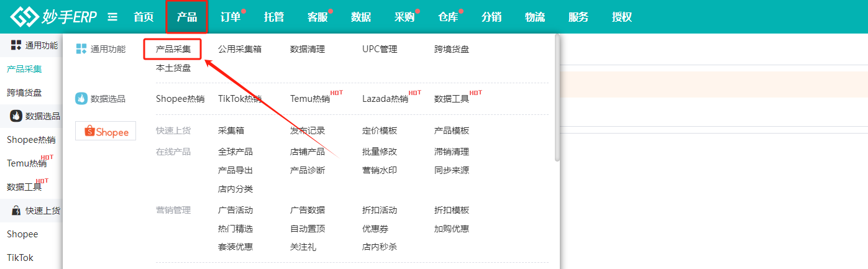This screenshot has width=868, height=269.
Task: Open 跨境货盘 in the dropdown menu
Action: [x=452, y=49]
